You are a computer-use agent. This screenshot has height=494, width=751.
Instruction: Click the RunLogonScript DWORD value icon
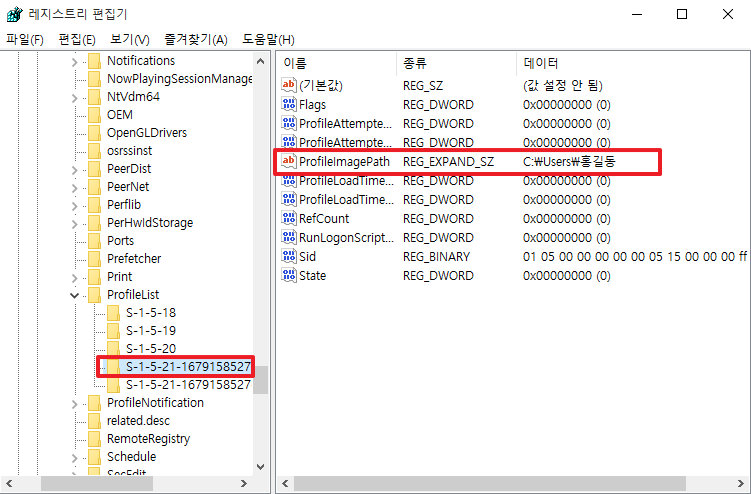point(289,237)
